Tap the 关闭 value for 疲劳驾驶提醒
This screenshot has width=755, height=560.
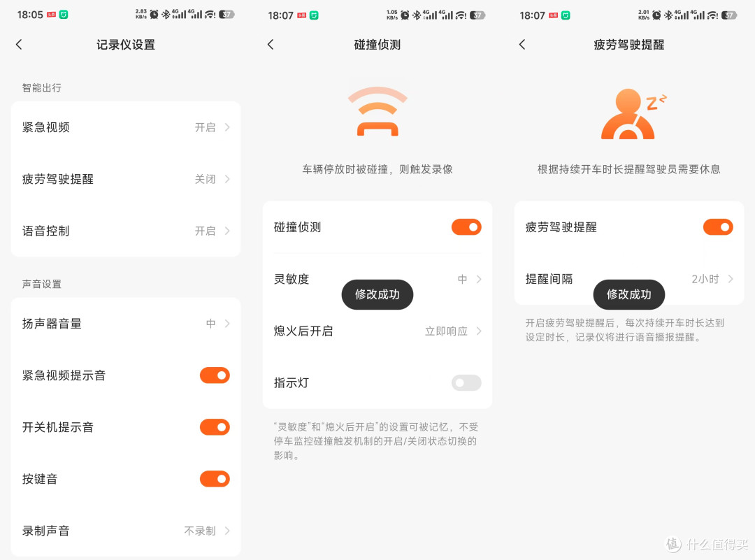205,179
